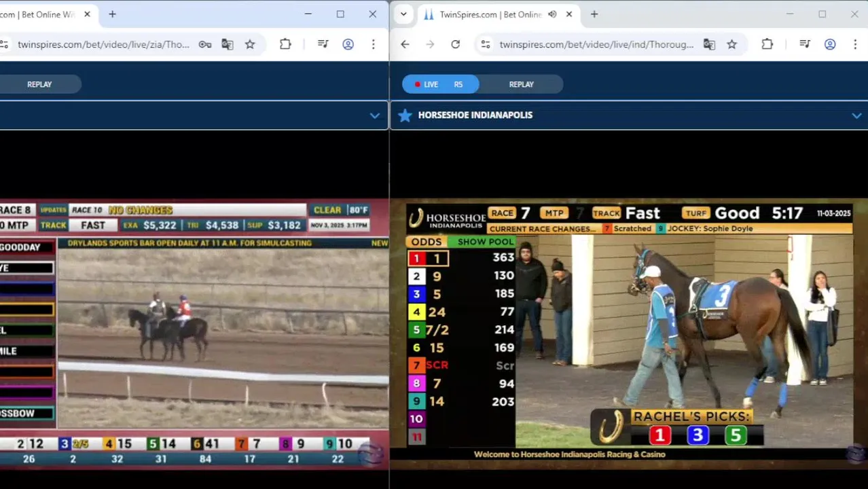Open profile avatar in right window

coord(830,44)
